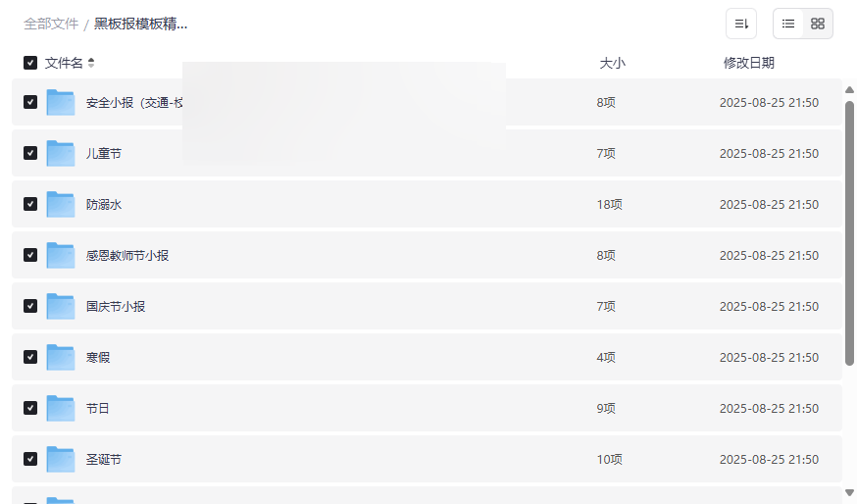Open the 安全小报 folder name
This screenshot has width=857, height=504.
[133, 102]
